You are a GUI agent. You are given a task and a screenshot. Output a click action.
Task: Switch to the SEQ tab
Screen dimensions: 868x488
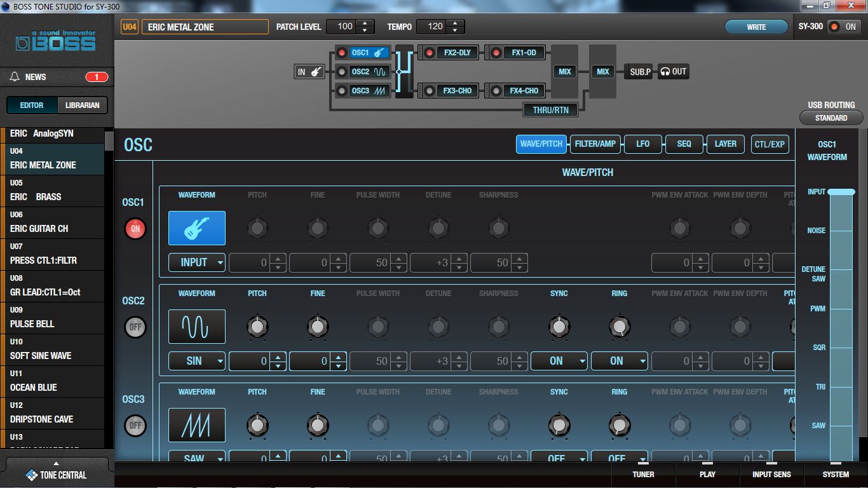[x=684, y=144]
